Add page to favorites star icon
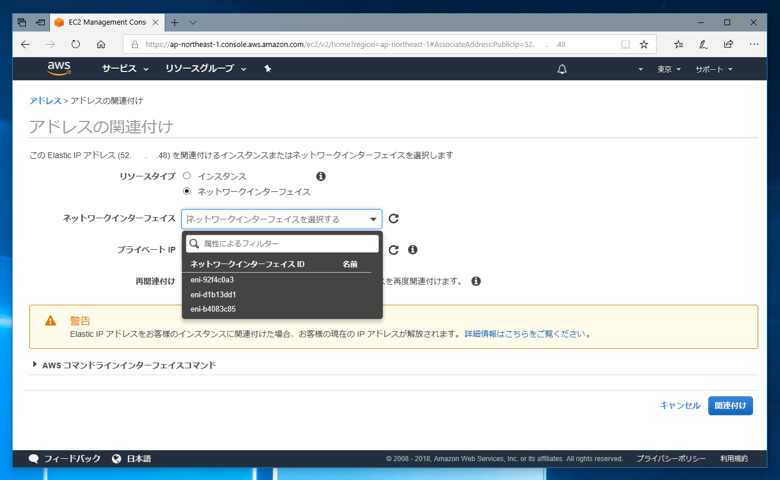 (644, 44)
